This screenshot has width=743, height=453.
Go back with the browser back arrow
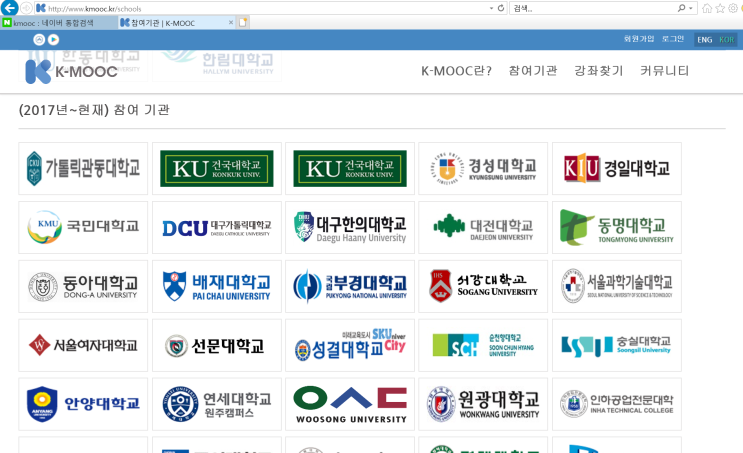point(10,8)
